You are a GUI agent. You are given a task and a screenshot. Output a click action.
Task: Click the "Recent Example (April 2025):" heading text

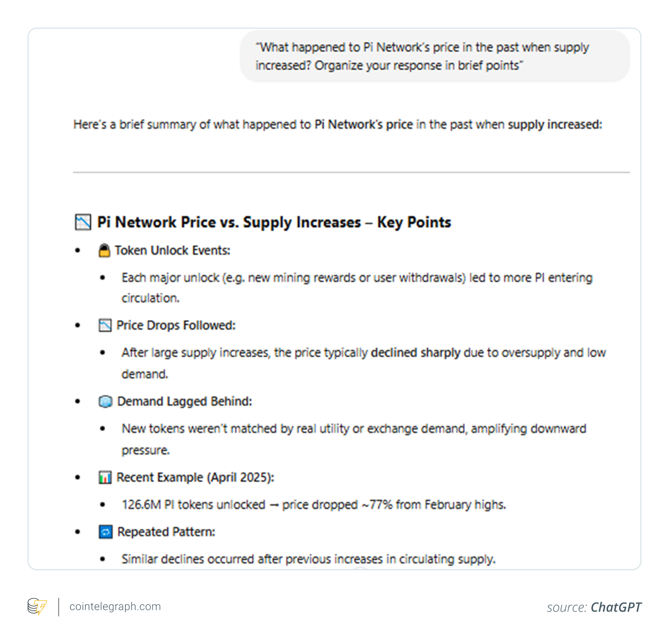click(195, 477)
